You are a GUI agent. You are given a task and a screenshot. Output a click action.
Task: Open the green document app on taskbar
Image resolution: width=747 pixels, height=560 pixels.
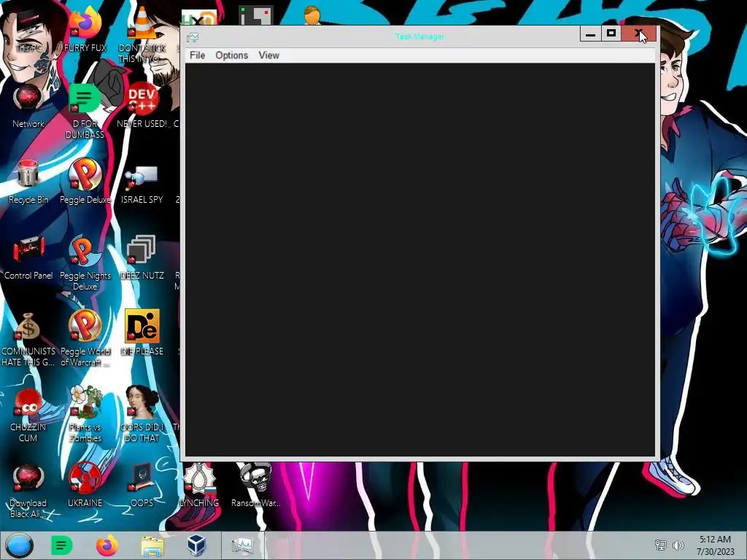pos(61,545)
